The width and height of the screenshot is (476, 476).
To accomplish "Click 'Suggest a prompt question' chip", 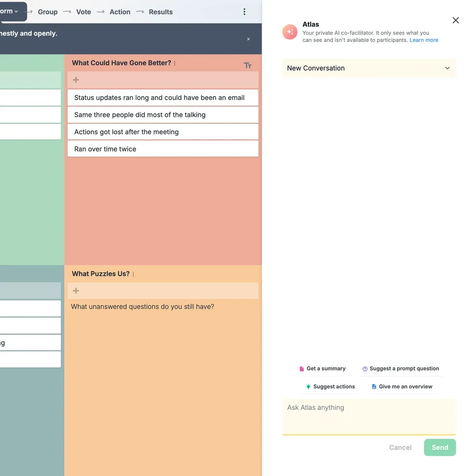I will click(x=401, y=369).
